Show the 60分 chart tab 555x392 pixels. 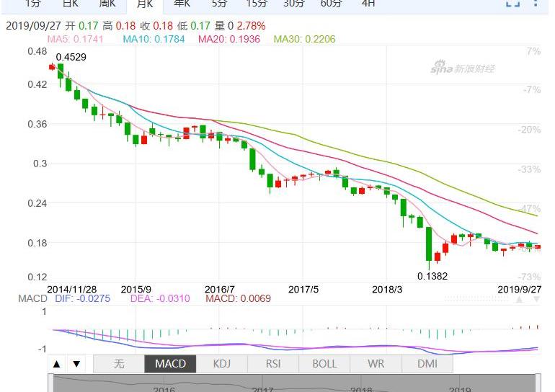[331, 4]
